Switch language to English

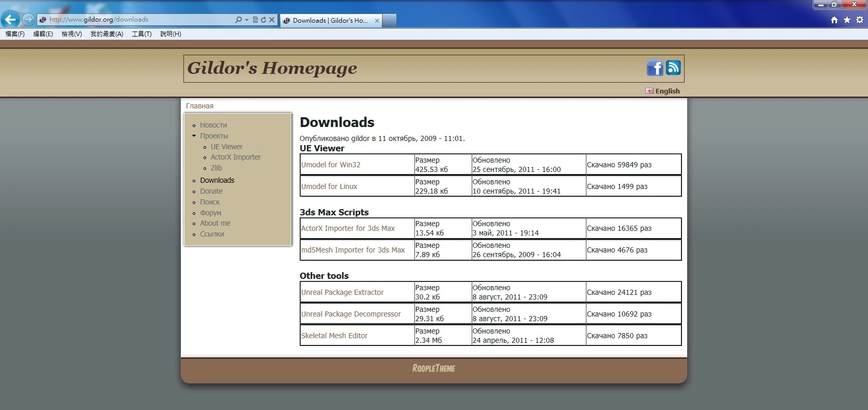(668, 91)
